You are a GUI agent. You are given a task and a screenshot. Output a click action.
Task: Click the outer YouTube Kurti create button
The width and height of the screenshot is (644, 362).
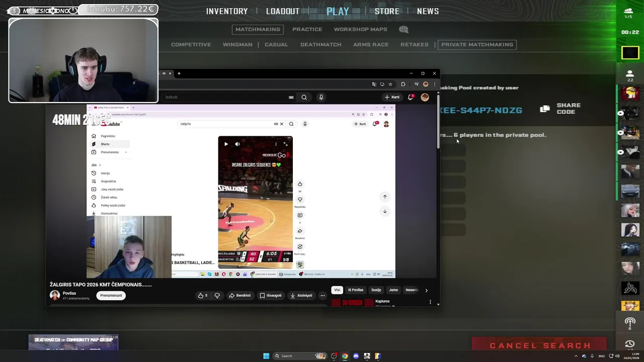392,97
